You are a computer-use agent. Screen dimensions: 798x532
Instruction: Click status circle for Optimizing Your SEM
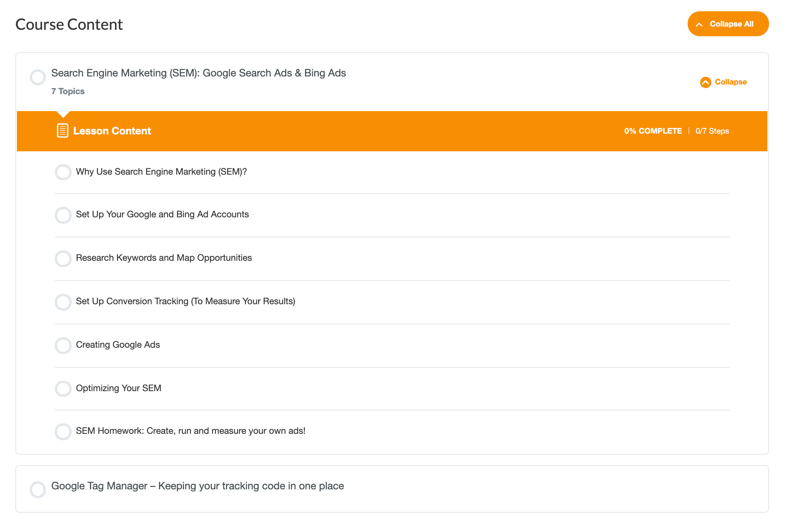(63, 389)
